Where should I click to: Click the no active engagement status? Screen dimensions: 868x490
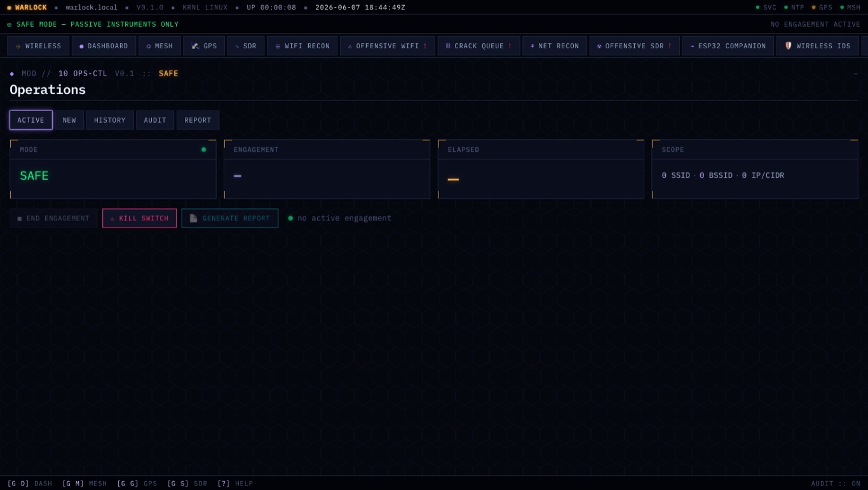(x=340, y=218)
